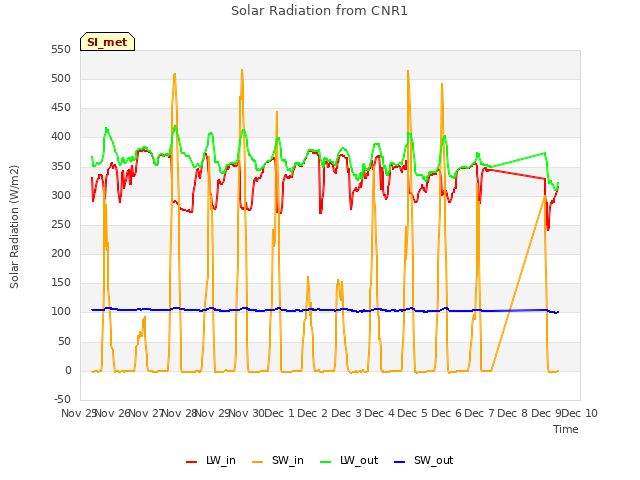Click the 50 y-axis tick label
Image resolution: width=640 pixels, height=480 pixels.
coord(64,341)
